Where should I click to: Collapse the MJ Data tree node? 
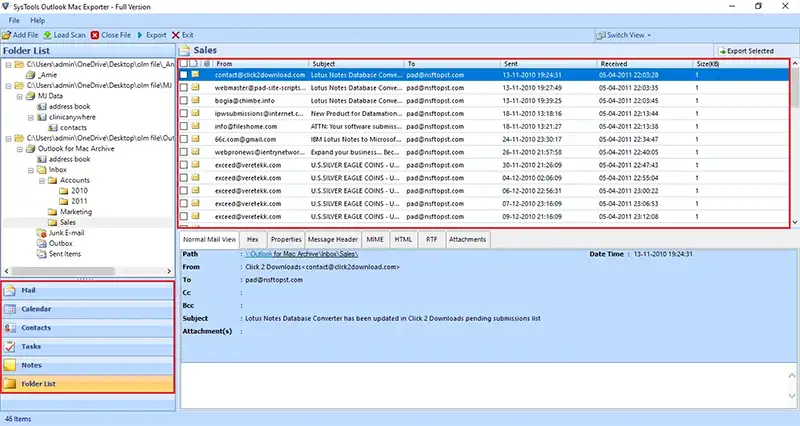pyautogui.click(x=20, y=96)
